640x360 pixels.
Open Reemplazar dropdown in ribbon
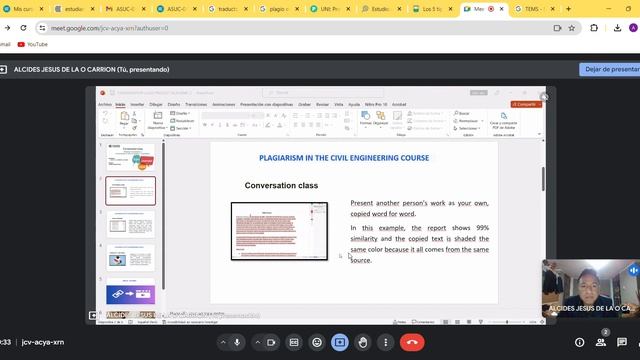(469, 121)
